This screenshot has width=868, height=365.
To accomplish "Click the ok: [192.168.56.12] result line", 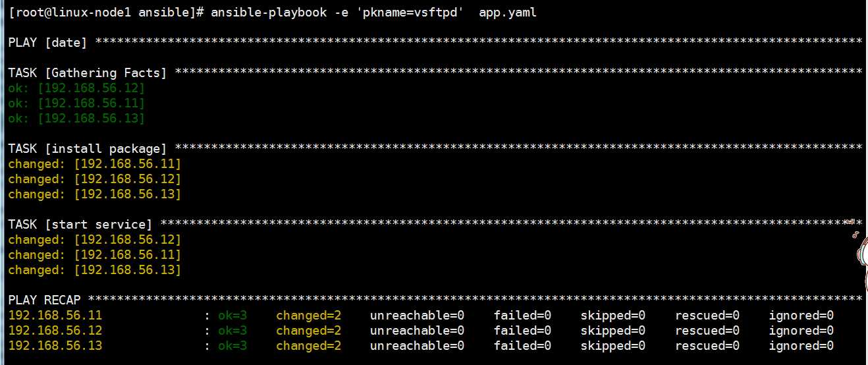I will (x=76, y=88).
